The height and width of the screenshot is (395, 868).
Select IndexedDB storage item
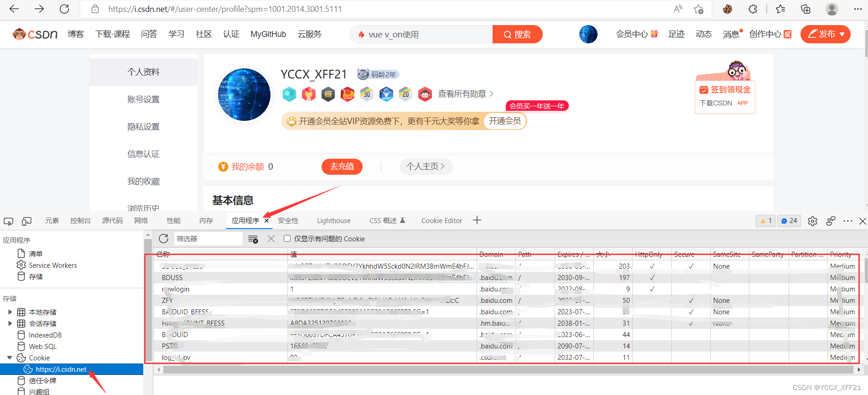pyautogui.click(x=45, y=335)
